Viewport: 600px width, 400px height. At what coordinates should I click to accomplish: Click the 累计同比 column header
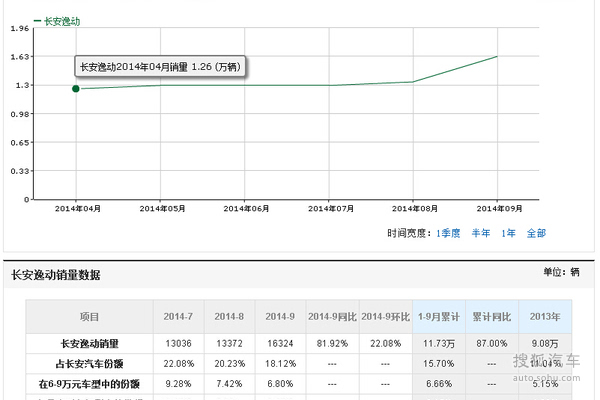491,316
